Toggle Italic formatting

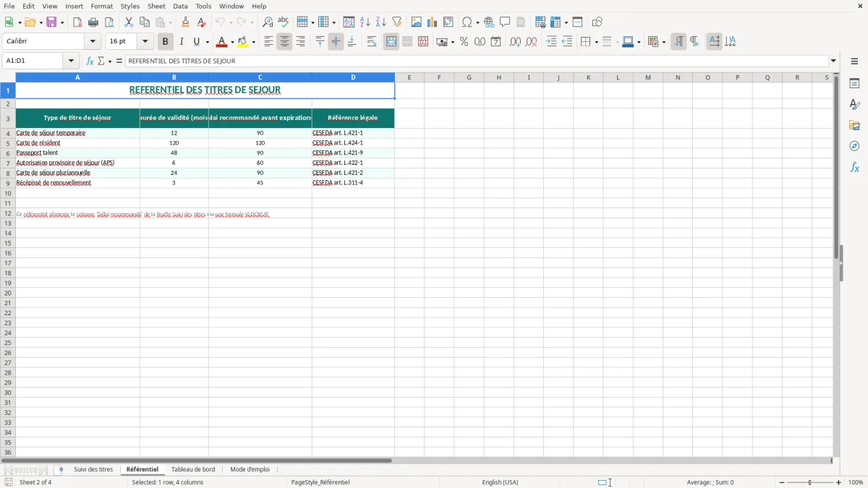point(181,42)
